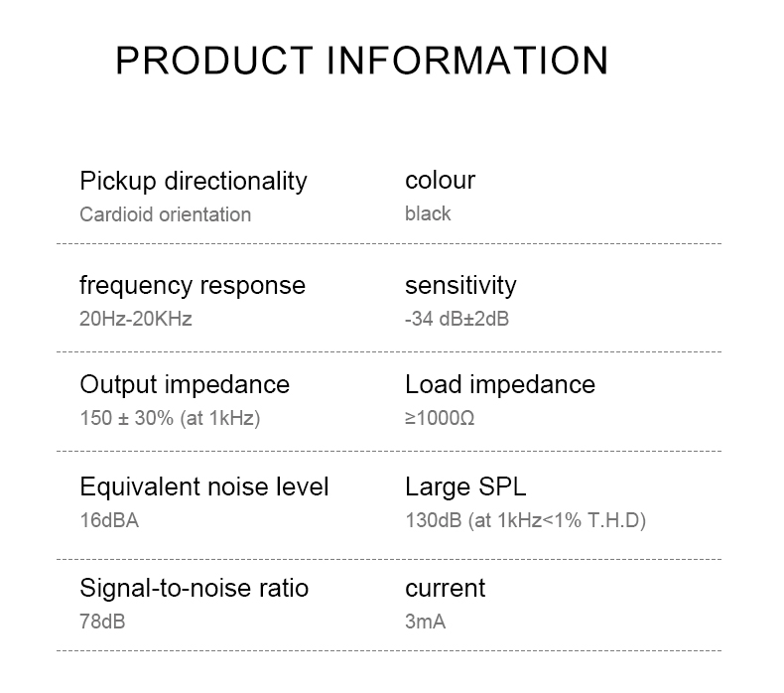Select the Load impedance label
The height and width of the screenshot is (693, 784).
[x=500, y=385]
